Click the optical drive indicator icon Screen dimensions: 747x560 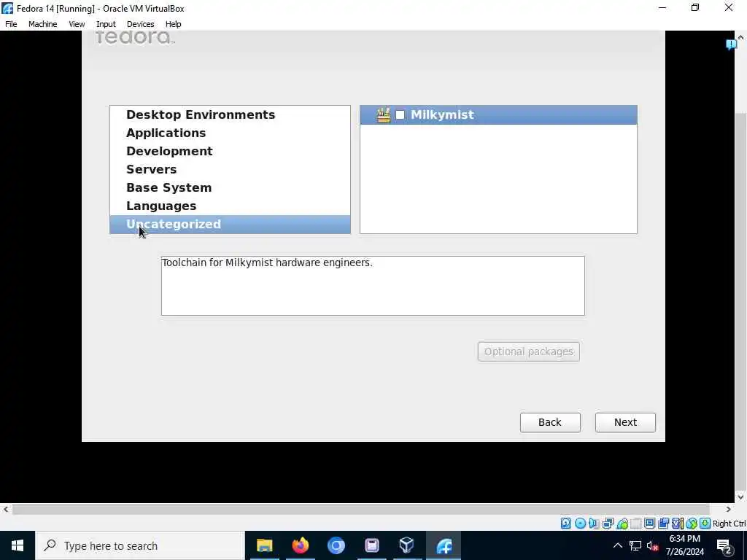[x=580, y=524]
